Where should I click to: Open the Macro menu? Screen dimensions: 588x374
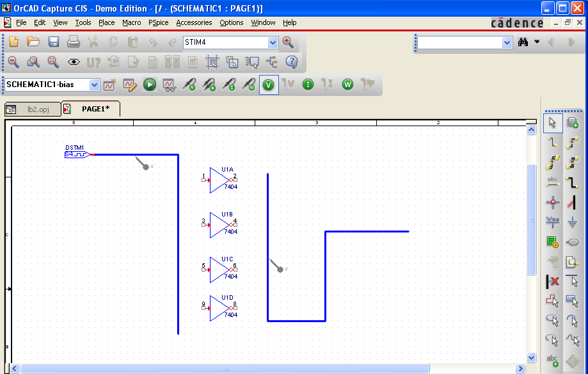[x=132, y=22]
